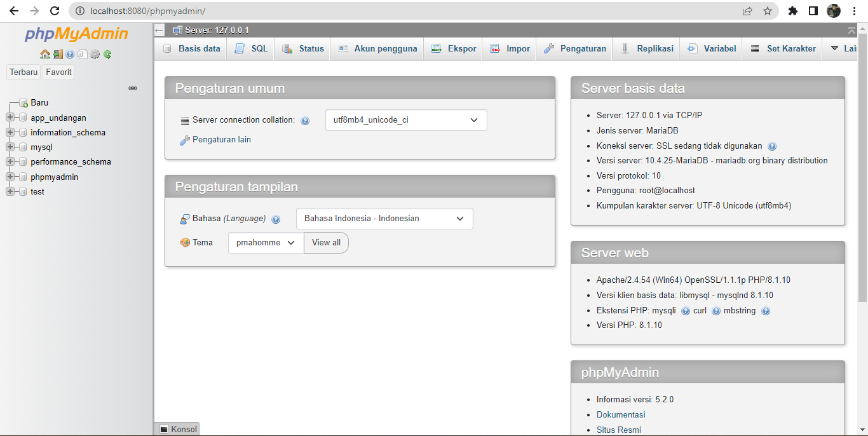Open the Ekspor tab
This screenshot has width=868, height=436.
point(454,49)
